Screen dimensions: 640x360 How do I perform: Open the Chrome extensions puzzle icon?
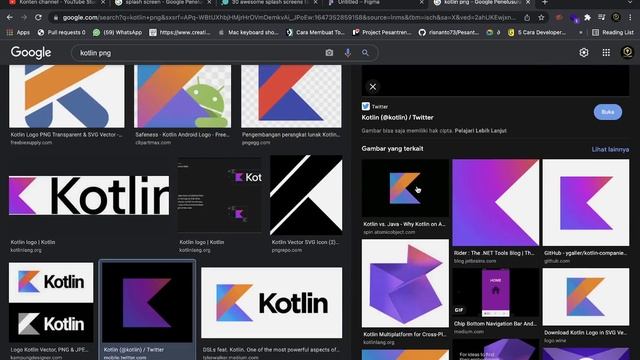[x=587, y=18]
